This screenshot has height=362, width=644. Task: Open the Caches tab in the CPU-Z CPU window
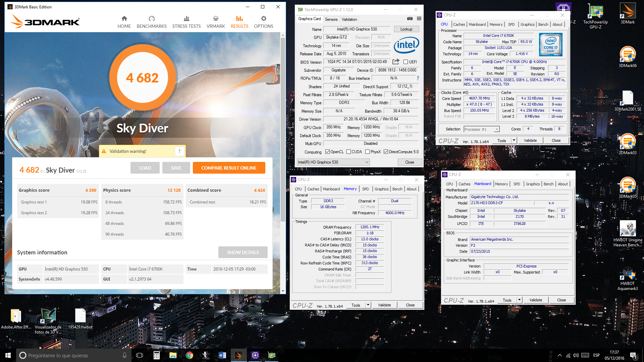459,24
